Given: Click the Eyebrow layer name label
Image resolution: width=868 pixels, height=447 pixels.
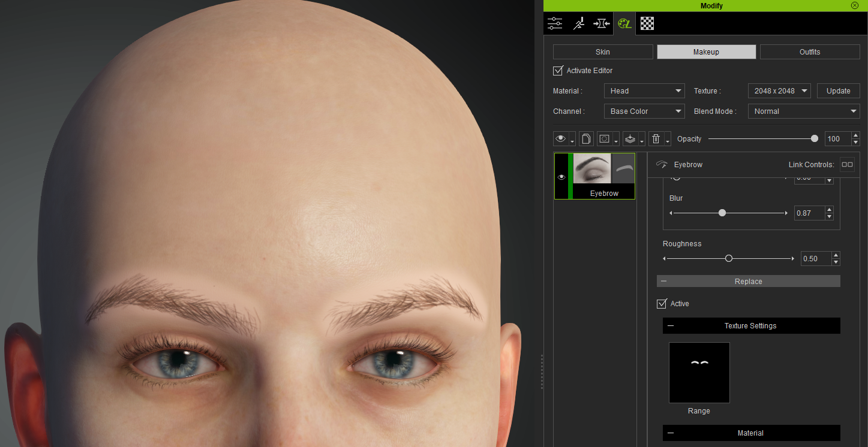Looking at the screenshot, I should click(x=604, y=194).
